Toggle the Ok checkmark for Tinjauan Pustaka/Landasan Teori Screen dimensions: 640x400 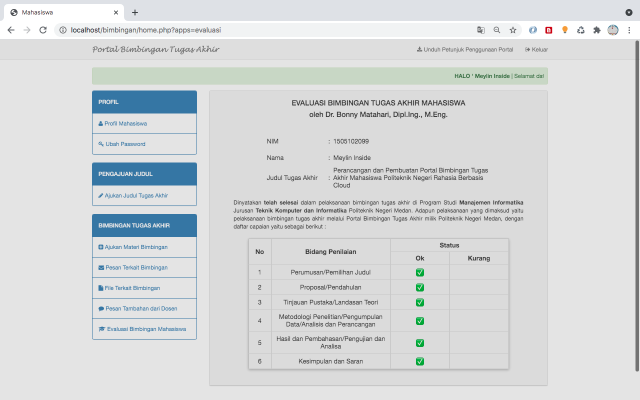point(420,301)
